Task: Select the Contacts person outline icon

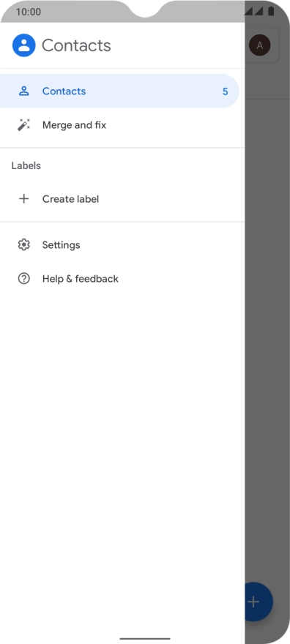Action: click(24, 91)
